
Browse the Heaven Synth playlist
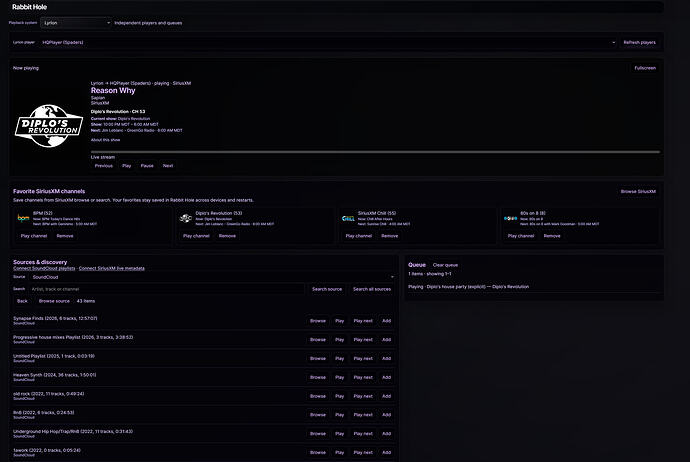point(318,378)
